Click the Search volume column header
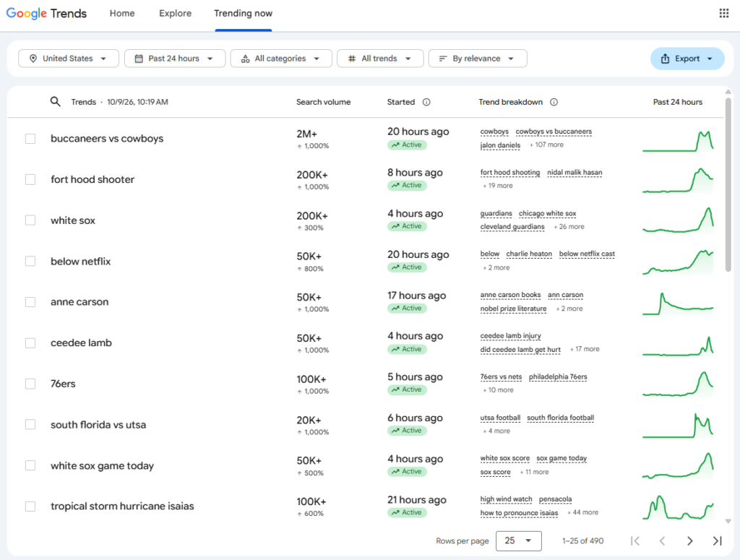The image size is (740, 560). pyautogui.click(x=323, y=102)
